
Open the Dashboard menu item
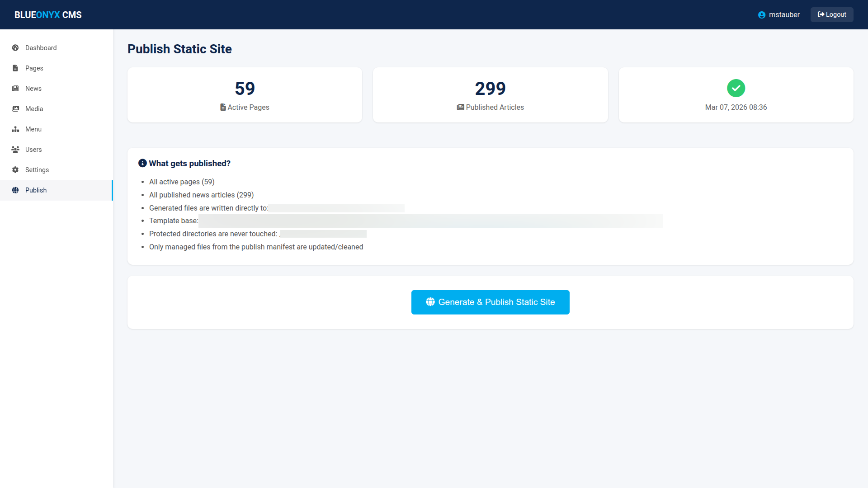coord(41,48)
